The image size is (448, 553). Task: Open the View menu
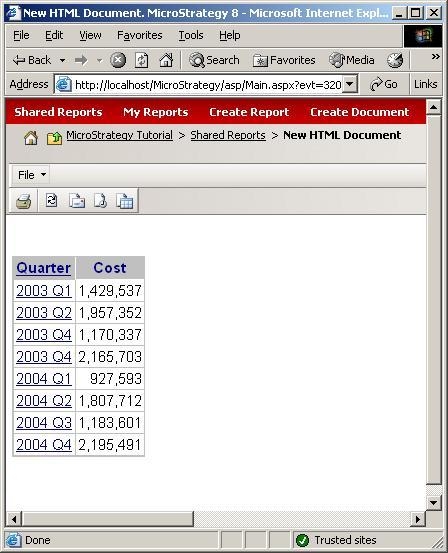(90, 35)
